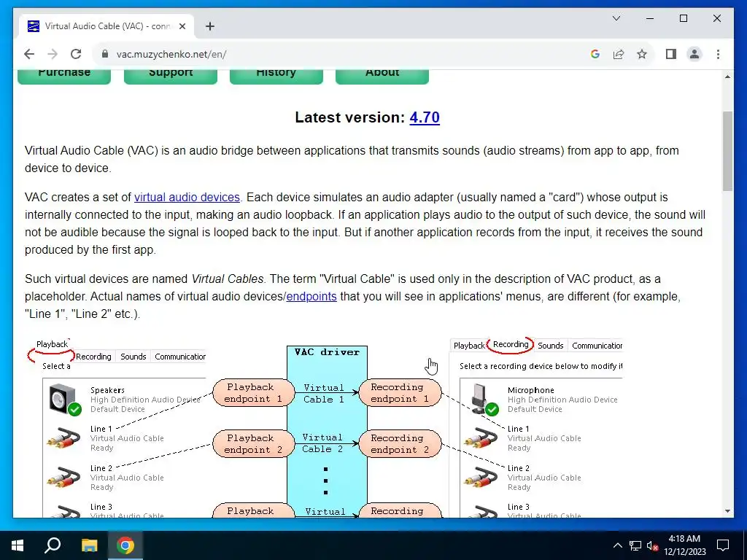Open the taskbar Search icon

[53, 545]
